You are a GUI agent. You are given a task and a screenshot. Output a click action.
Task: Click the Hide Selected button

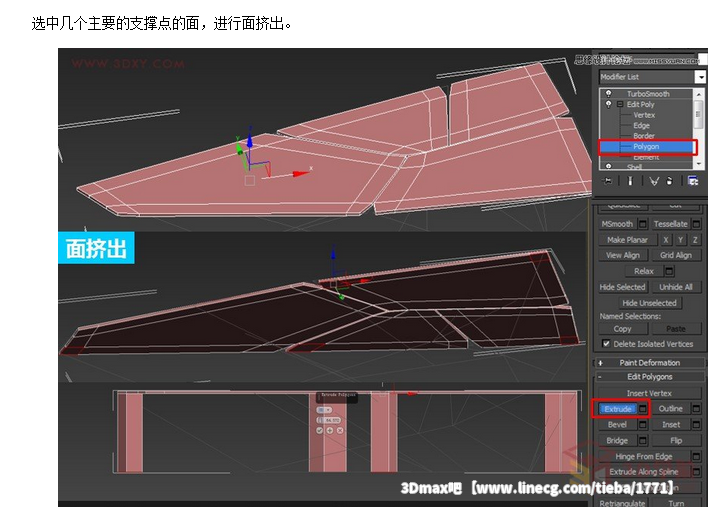click(623, 287)
